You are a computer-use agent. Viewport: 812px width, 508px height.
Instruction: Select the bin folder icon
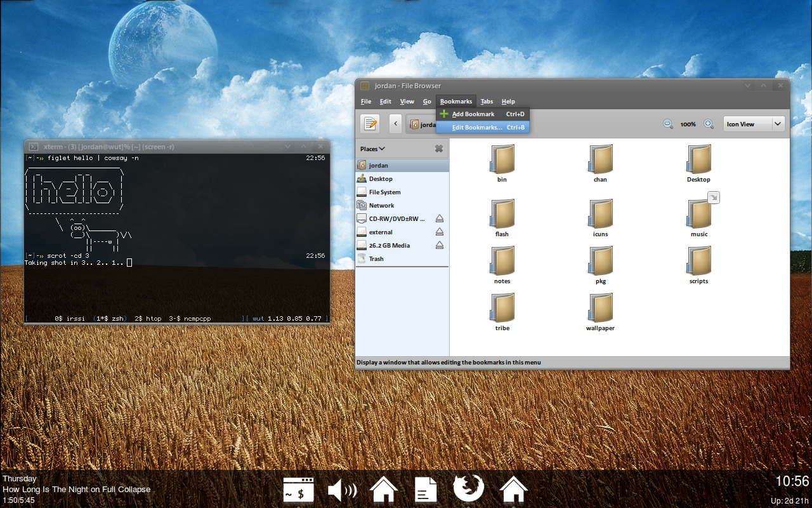click(x=502, y=159)
